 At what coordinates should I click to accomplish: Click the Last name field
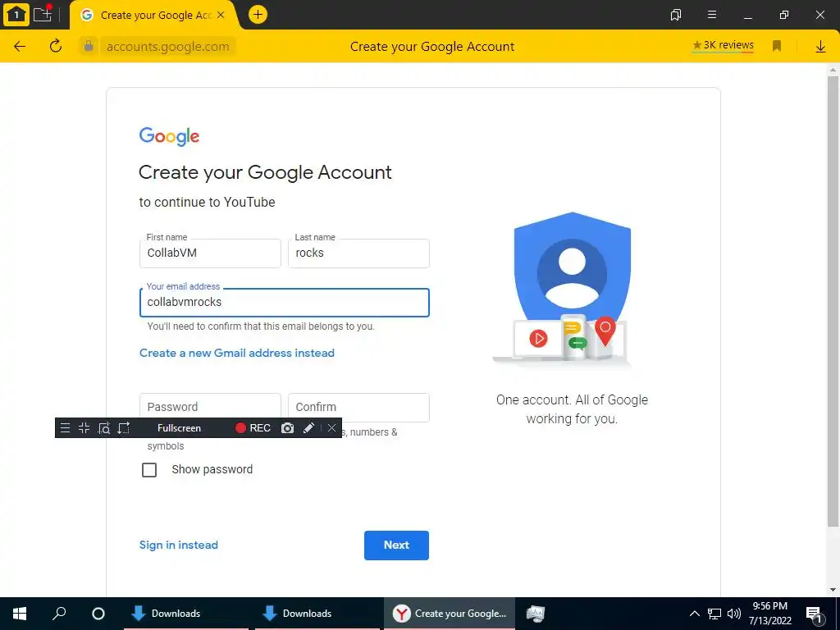point(358,253)
